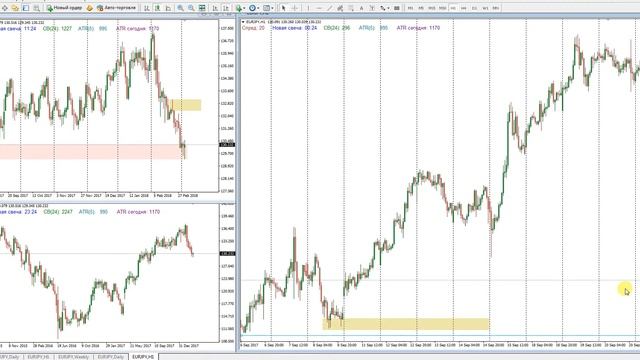The width and height of the screenshot is (640, 360).
Task: Click the green plus Indicators icon
Action: click(x=238, y=8)
